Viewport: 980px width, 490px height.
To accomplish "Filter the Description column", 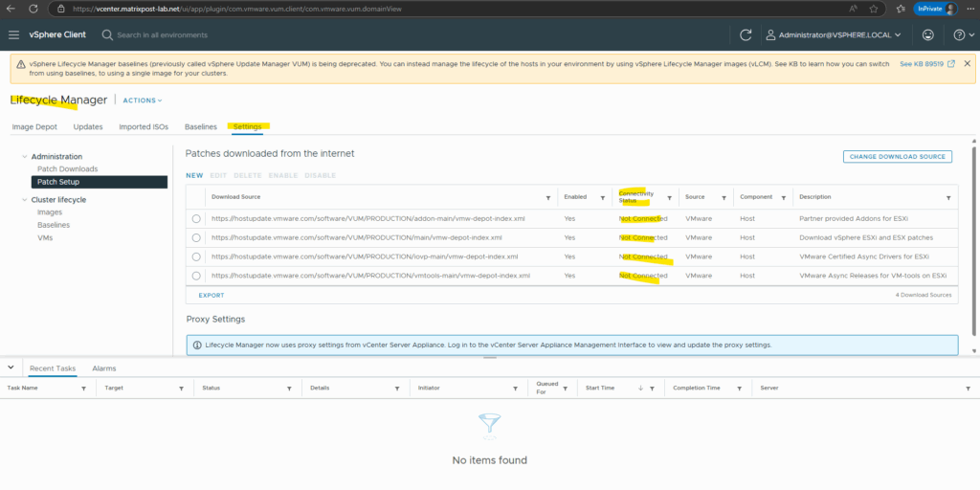I will [x=948, y=197].
